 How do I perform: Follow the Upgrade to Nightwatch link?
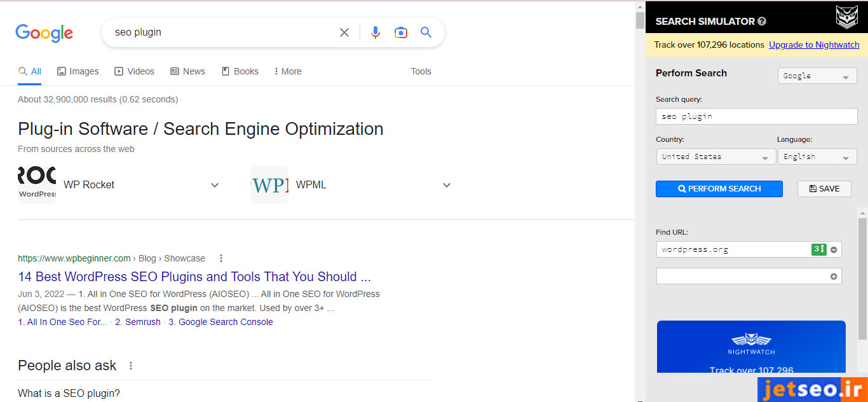point(814,45)
